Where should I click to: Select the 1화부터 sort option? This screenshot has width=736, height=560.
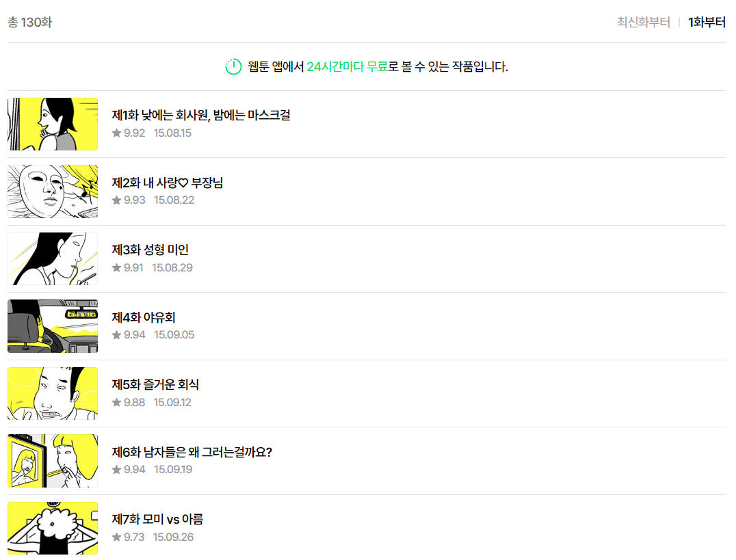click(707, 22)
